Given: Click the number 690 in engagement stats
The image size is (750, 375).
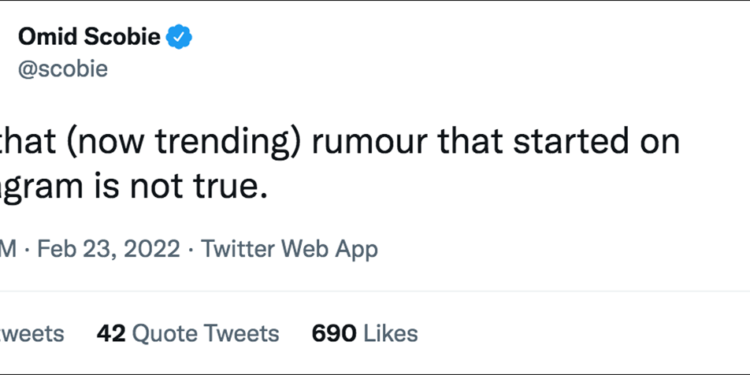Looking at the screenshot, I should pos(334,333).
